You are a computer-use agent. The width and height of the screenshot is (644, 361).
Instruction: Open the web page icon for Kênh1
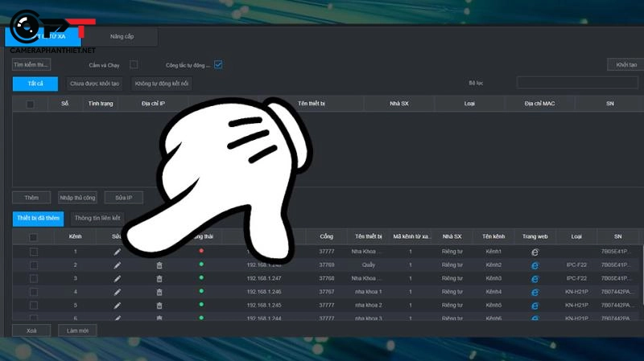pyautogui.click(x=535, y=252)
